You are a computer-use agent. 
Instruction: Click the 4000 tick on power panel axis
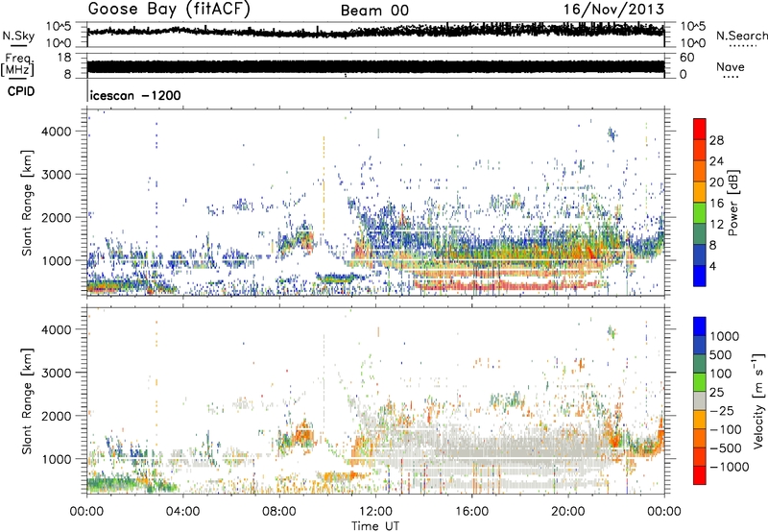click(57, 132)
